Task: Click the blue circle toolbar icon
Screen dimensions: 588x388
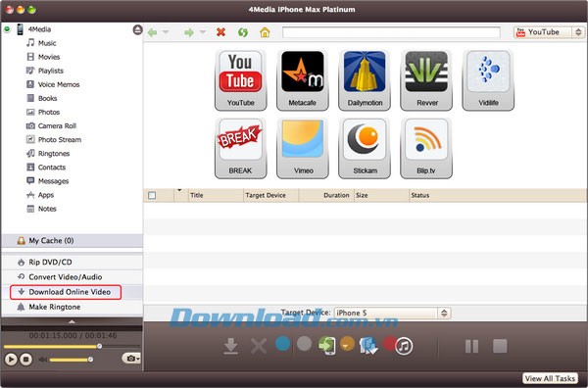Action: point(283,343)
